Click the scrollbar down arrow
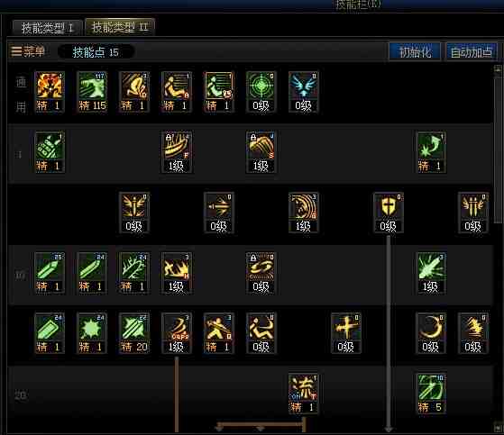 point(498,427)
